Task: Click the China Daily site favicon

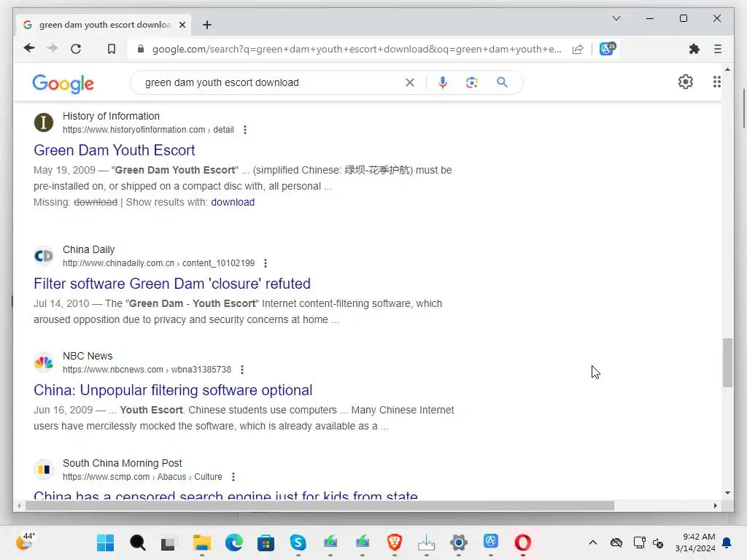Action: (x=43, y=256)
